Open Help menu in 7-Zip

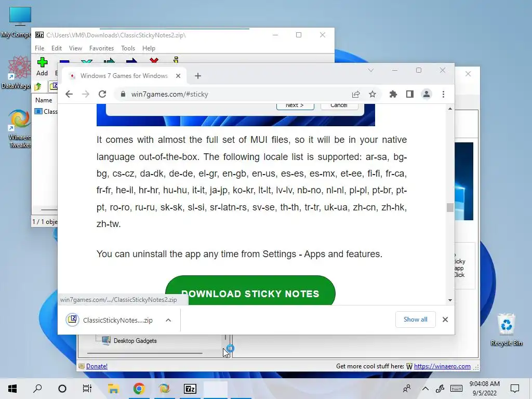(x=149, y=48)
